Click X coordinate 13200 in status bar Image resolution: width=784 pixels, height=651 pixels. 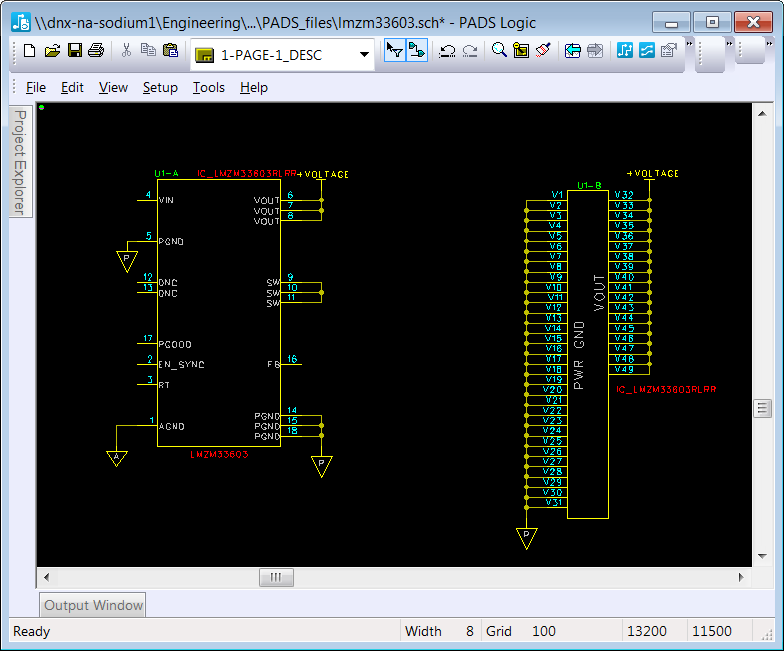pyautogui.click(x=646, y=631)
